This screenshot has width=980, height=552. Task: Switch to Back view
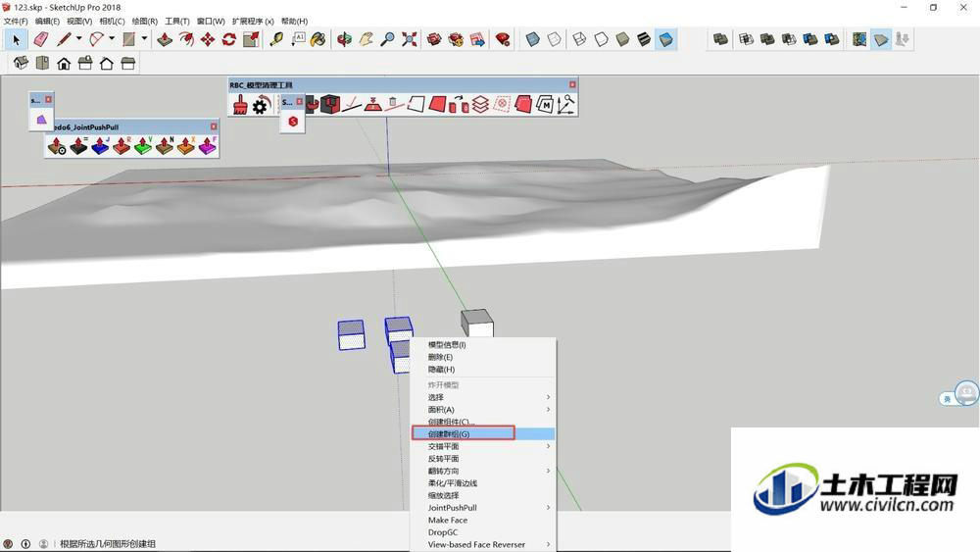tap(106, 63)
